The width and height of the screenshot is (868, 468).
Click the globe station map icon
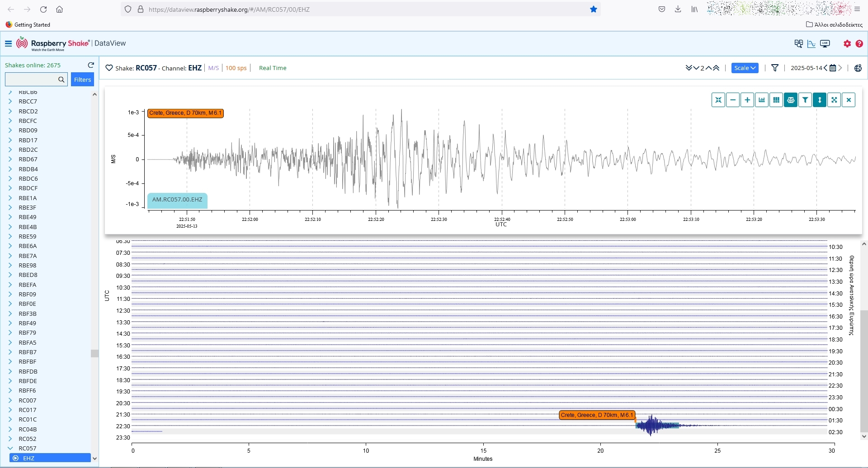coord(858,68)
